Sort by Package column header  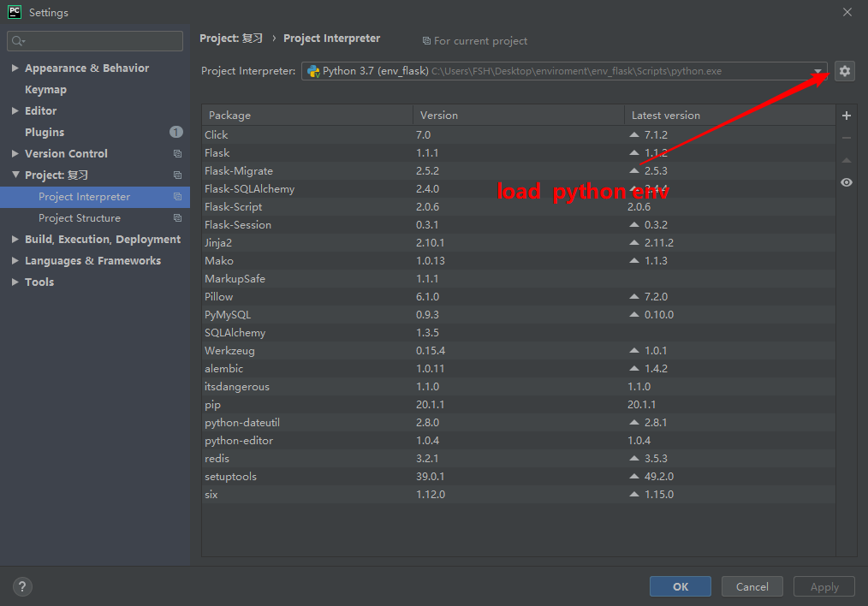[x=307, y=115]
